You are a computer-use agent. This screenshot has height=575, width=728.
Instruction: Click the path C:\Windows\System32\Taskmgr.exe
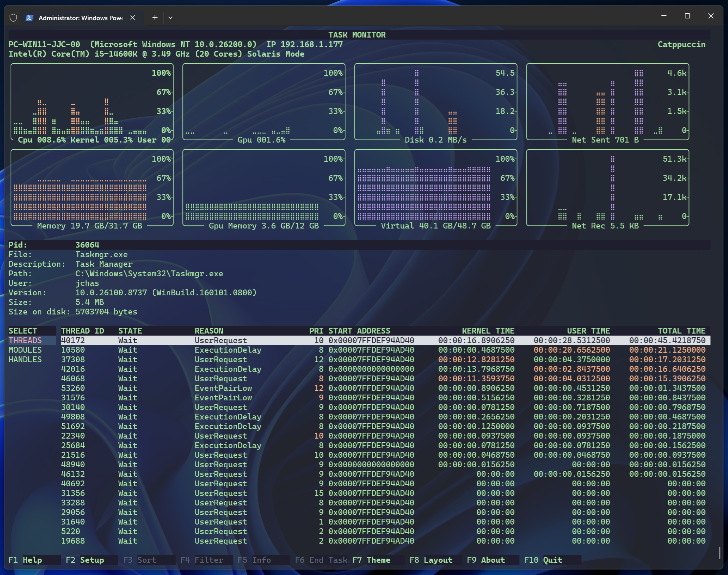[x=149, y=274]
